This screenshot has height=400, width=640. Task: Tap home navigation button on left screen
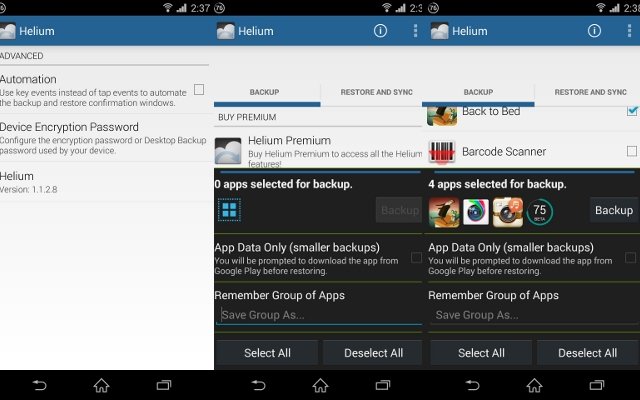coord(101,385)
